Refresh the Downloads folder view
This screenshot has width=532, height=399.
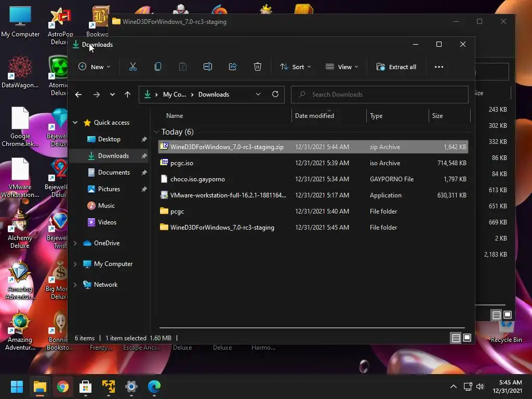point(275,95)
